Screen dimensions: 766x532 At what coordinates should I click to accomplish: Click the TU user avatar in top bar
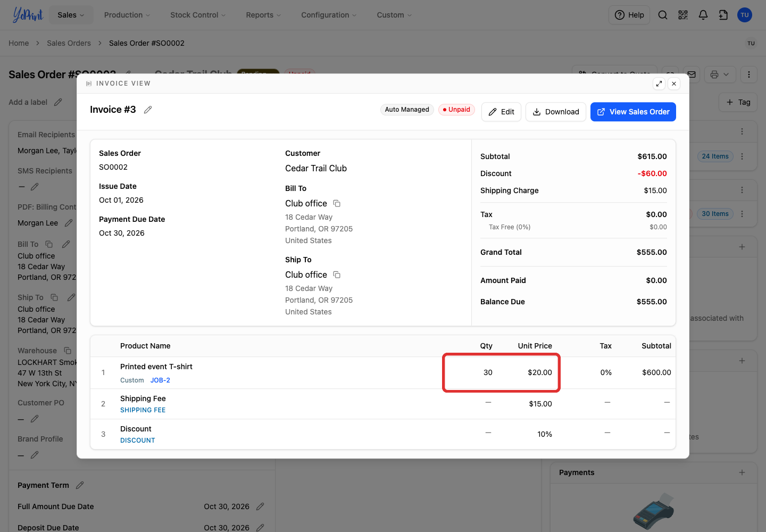745,15
